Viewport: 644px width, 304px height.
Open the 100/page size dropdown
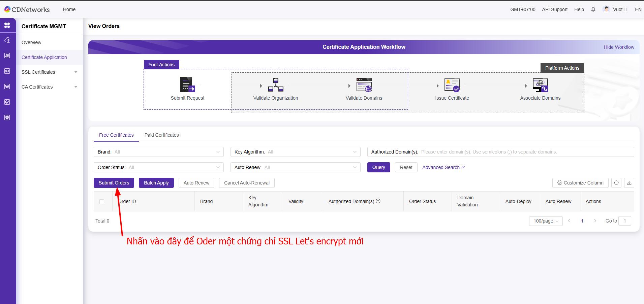coord(546,221)
